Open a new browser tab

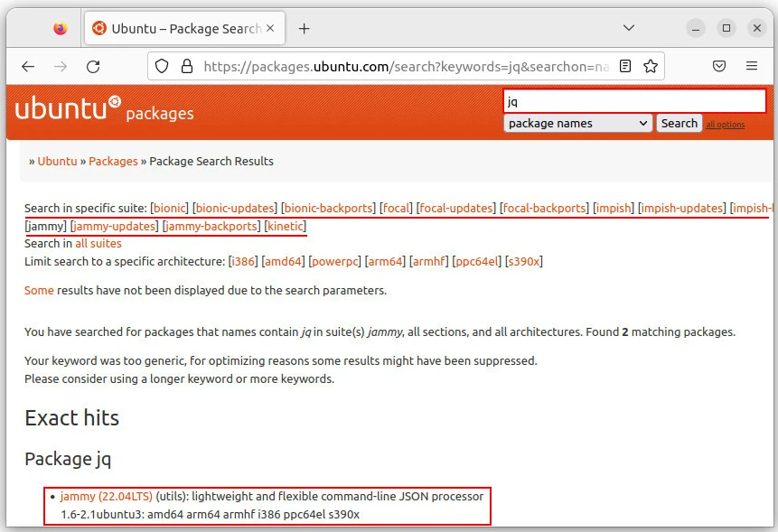[305, 29]
